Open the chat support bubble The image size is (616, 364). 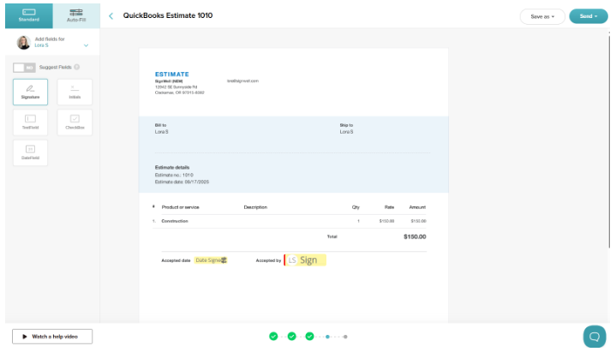pyautogui.click(x=594, y=337)
